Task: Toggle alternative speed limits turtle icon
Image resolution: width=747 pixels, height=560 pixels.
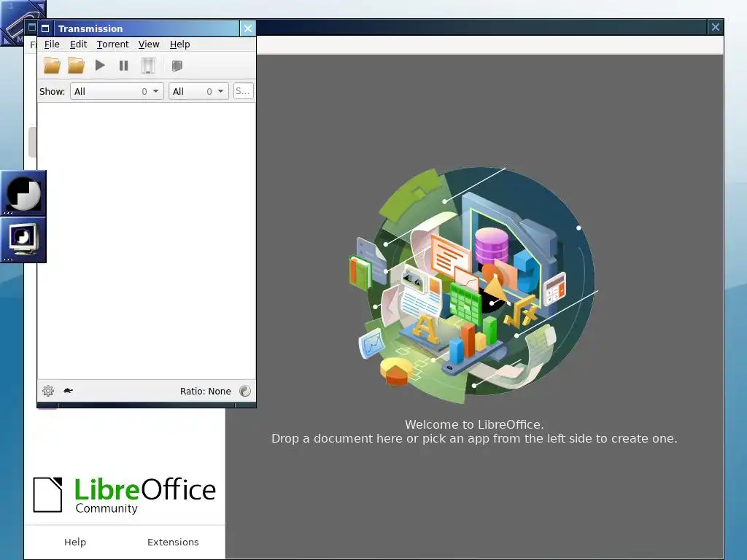Action: (68, 391)
